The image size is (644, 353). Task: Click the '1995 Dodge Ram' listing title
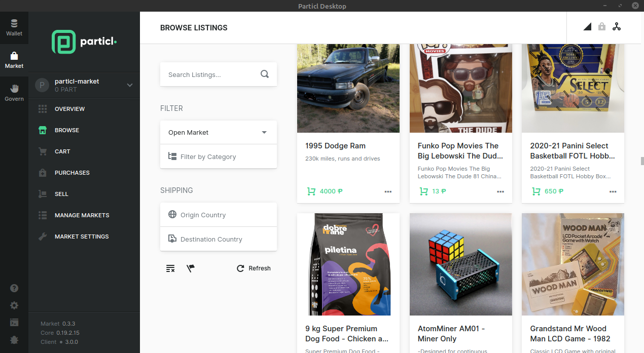tap(335, 146)
